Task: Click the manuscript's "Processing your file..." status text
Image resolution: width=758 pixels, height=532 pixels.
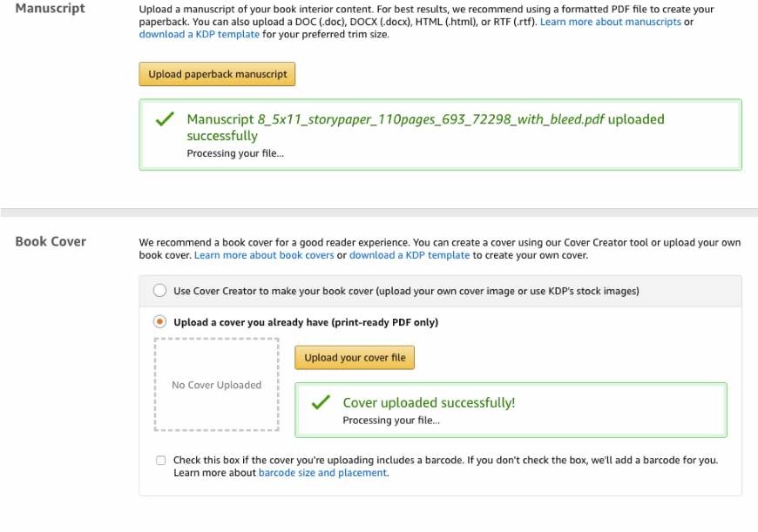Action: click(x=235, y=153)
